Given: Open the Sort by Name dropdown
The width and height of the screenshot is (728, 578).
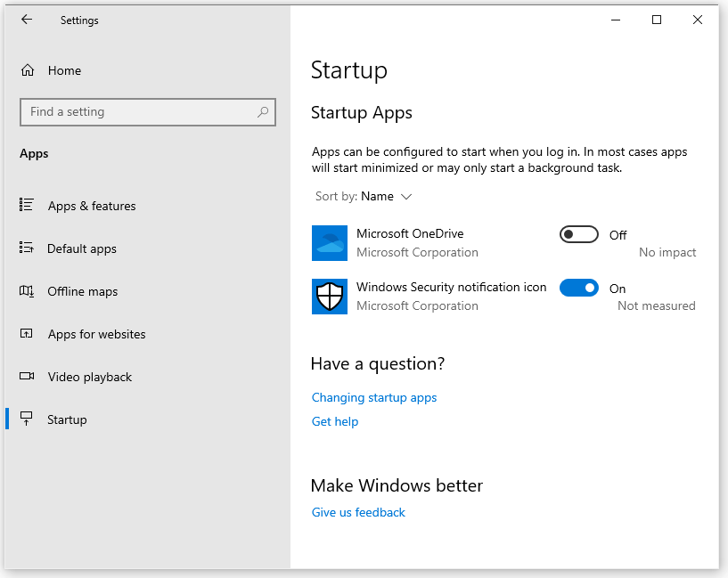Looking at the screenshot, I should (x=364, y=196).
